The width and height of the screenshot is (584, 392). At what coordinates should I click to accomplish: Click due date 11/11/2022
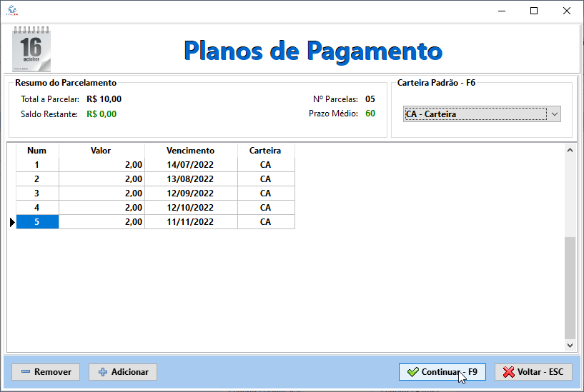191,221
